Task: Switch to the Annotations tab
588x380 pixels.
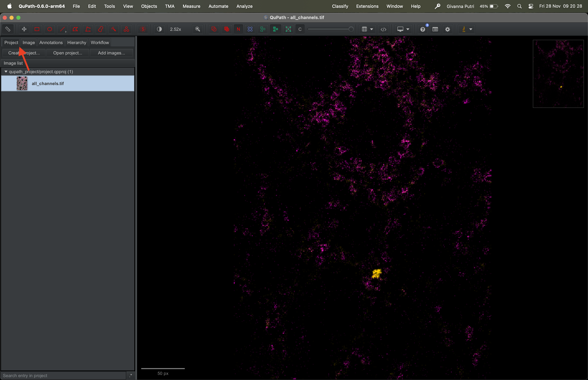Action: tap(51, 43)
